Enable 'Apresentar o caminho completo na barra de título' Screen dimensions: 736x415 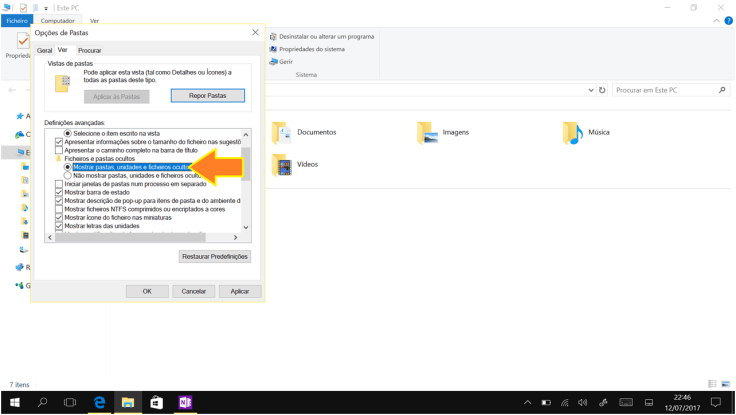click(59, 150)
